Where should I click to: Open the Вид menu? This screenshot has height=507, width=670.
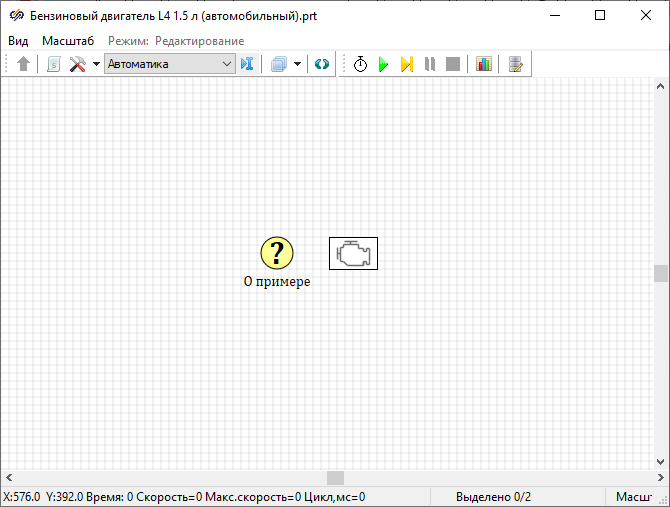click(18, 41)
